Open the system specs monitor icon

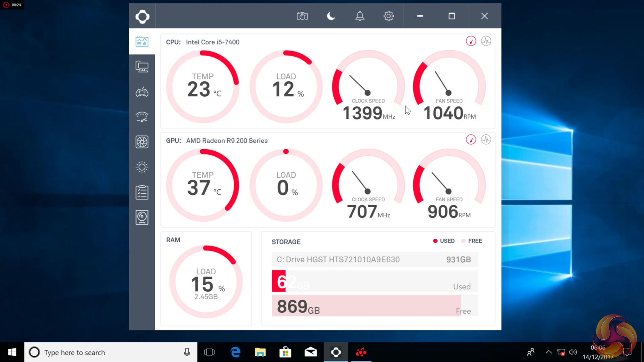pyautogui.click(x=142, y=67)
